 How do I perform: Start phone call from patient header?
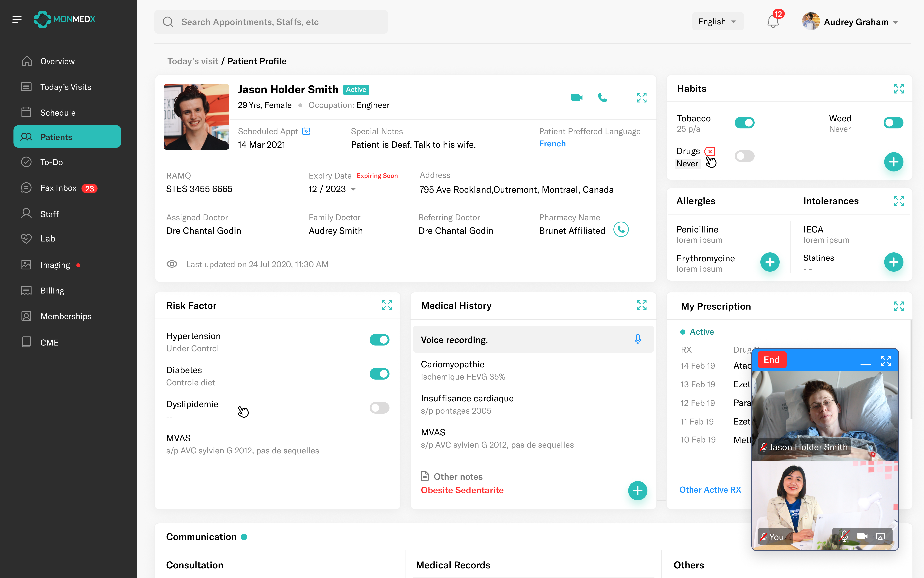click(603, 98)
